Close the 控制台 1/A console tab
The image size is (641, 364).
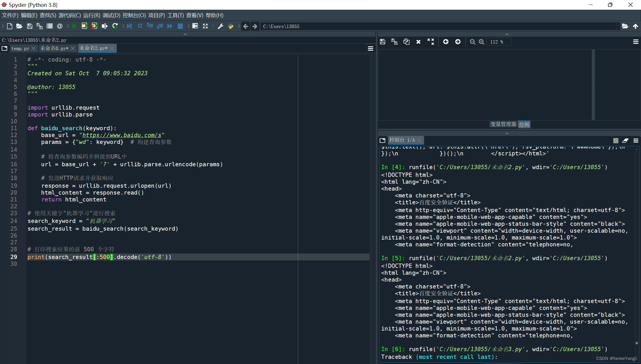419,140
